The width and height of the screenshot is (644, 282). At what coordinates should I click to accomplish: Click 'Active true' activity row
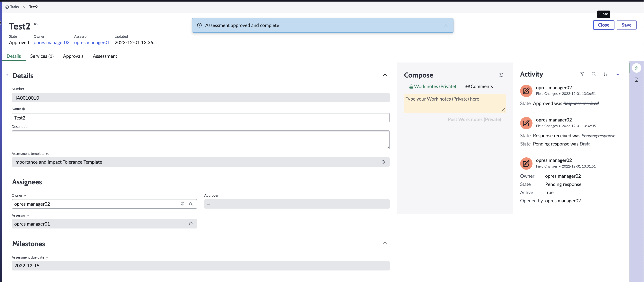[537, 193]
